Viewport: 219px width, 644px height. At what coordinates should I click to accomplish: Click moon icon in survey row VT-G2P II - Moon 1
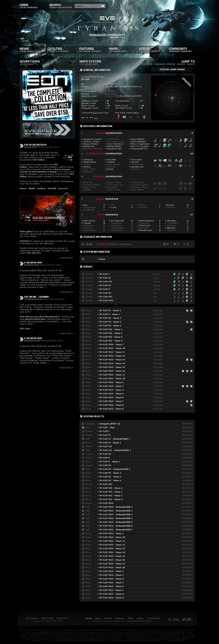[83, 311]
